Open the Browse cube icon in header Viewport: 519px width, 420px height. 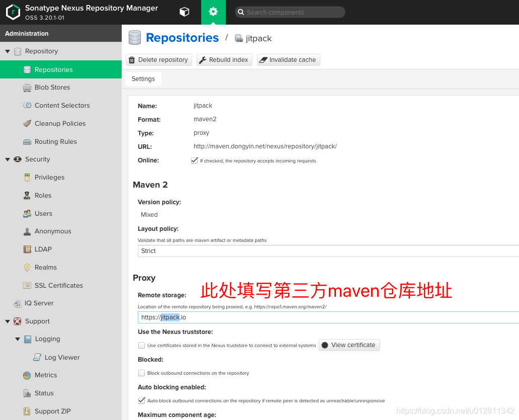tap(185, 12)
